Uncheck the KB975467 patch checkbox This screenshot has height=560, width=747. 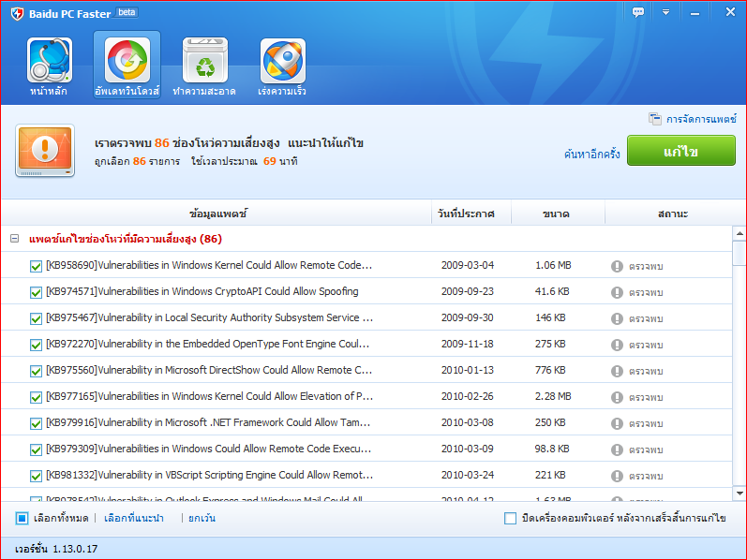(36, 318)
